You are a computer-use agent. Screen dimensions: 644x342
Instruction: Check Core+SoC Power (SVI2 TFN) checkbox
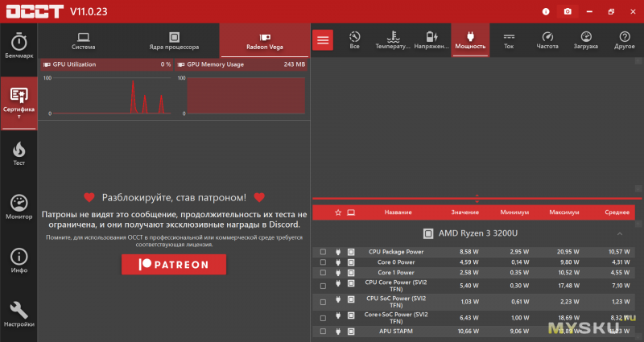(x=324, y=318)
